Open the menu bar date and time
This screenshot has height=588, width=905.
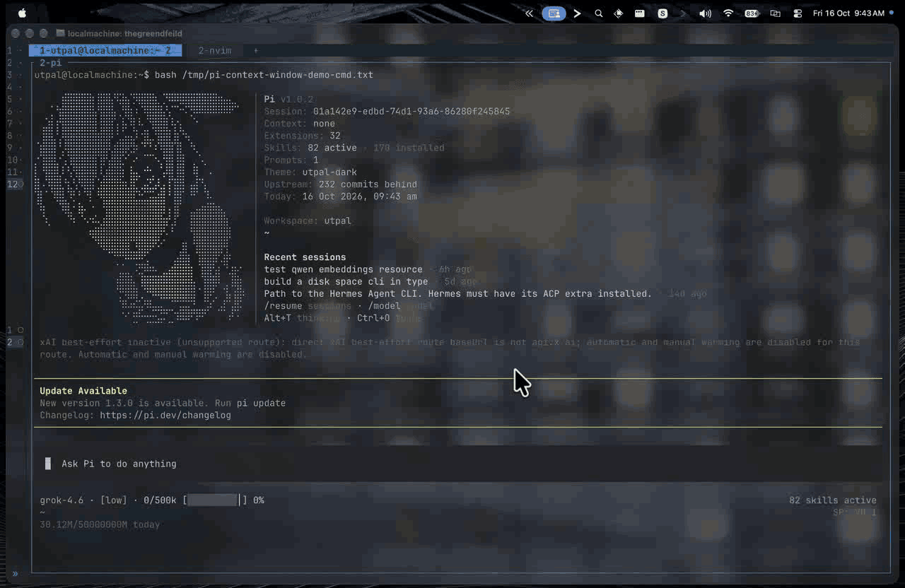[848, 13]
